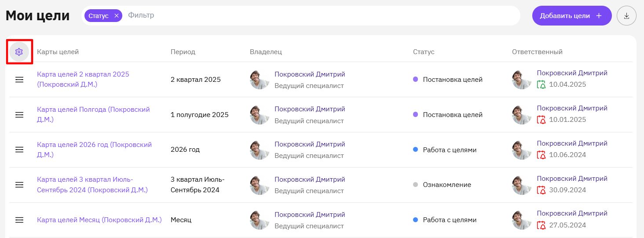Image resolution: width=644 pixels, height=238 pixels.
Task: Open Карта целей 2 квартал 2025 link
Action: coord(83,79)
